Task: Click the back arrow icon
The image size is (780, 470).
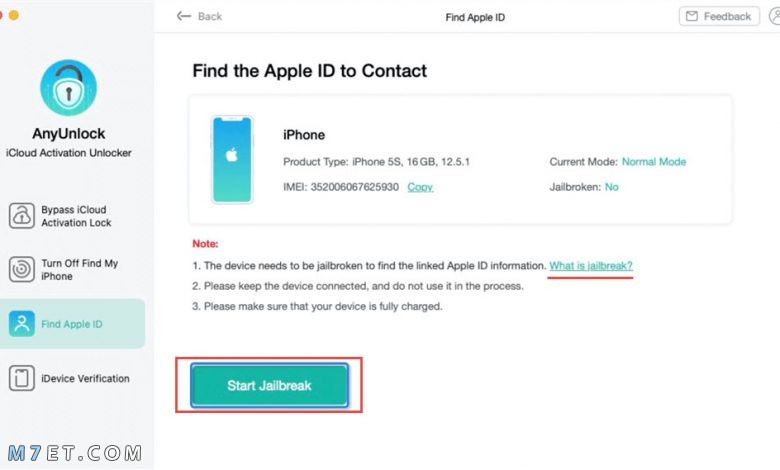Action: (x=184, y=16)
